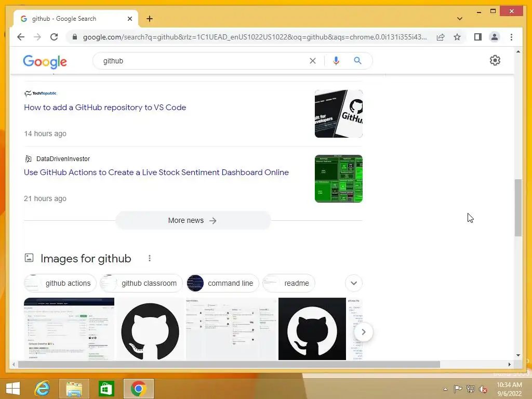
Task: Open green stock heatmap thumbnail
Action: [338, 179]
